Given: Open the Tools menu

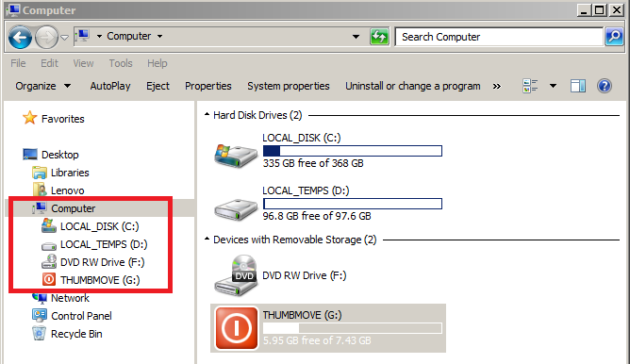Looking at the screenshot, I should [x=121, y=63].
